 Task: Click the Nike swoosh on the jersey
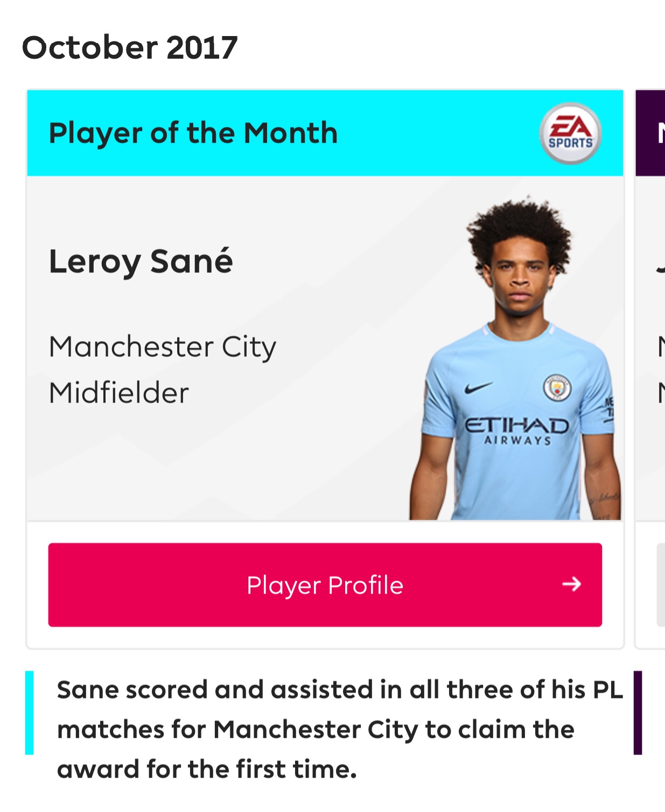(x=478, y=387)
